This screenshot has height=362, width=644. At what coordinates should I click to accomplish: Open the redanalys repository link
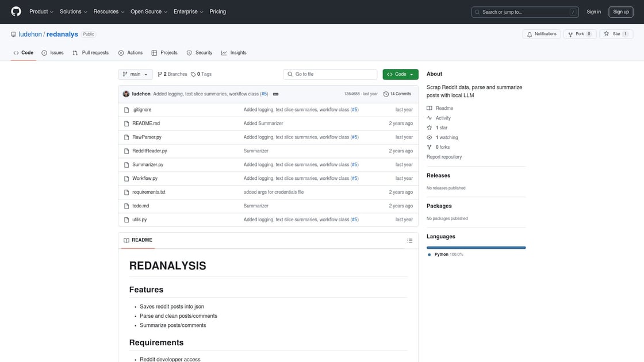coord(62,34)
